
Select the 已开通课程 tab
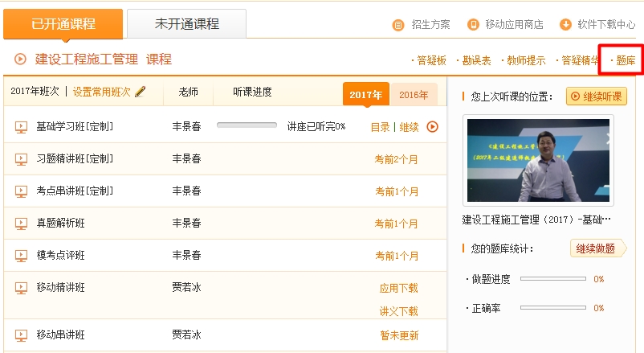[63, 24]
